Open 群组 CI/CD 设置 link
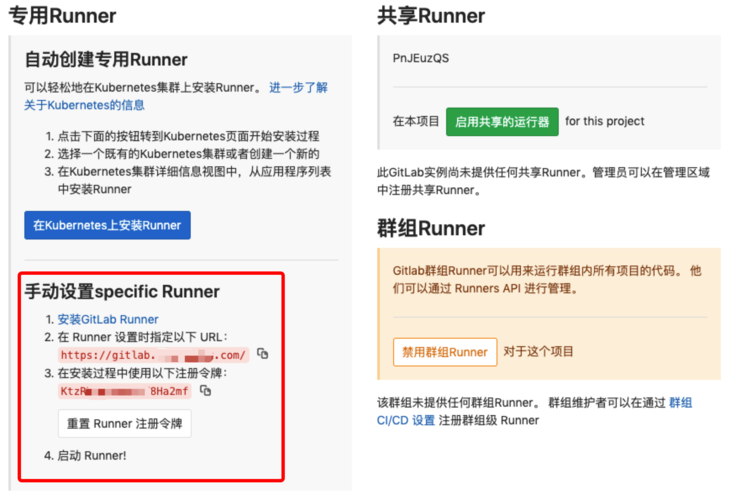 [534, 411]
